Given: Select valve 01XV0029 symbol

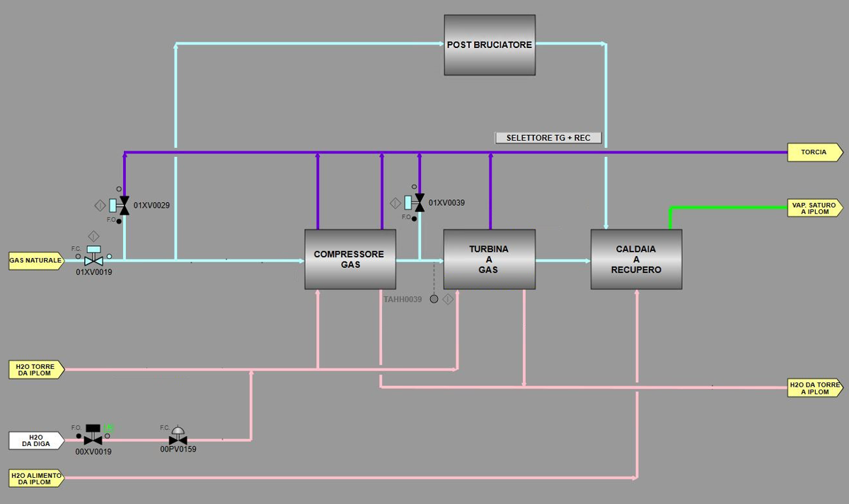Looking at the screenshot, I should [x=125, y=205].
